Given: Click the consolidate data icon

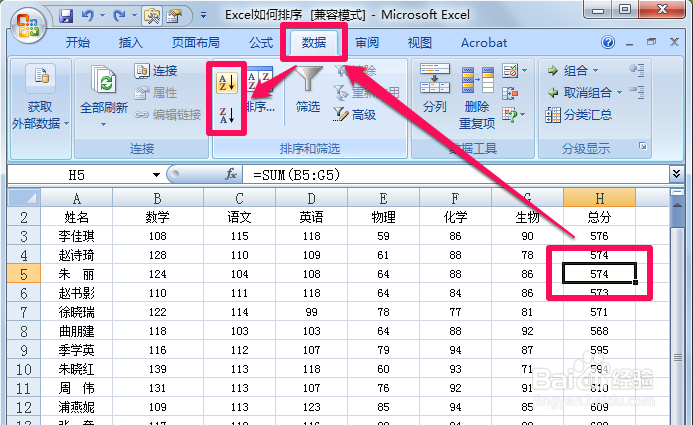Looking at the screenshot, I should [x=510, y=93].
